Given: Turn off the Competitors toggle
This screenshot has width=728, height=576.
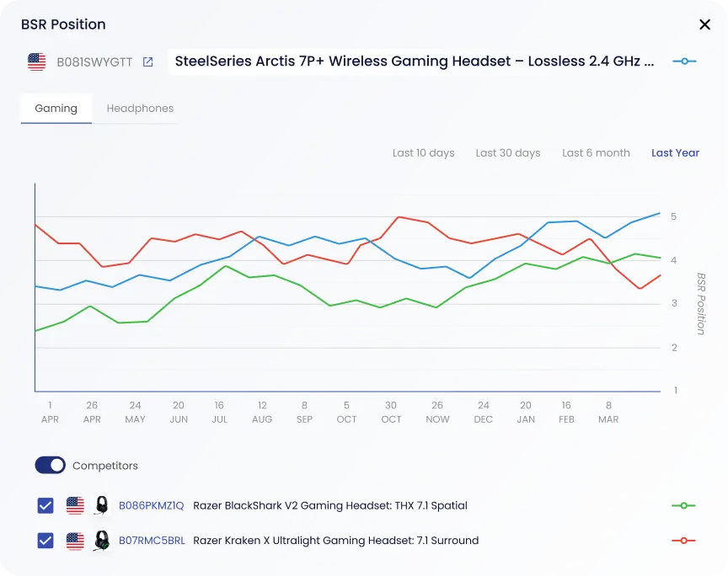Looking at the screenshot, I should click(x=50, y=466).
